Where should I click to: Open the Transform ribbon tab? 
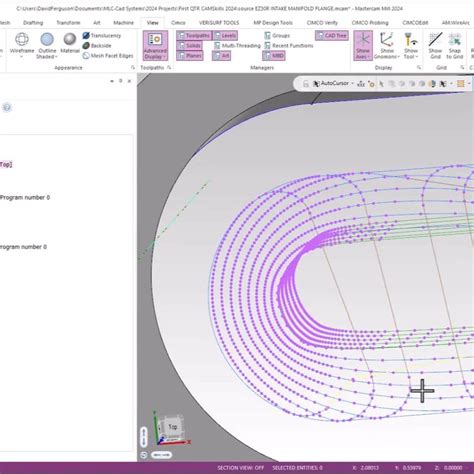(x=68, y=23)
